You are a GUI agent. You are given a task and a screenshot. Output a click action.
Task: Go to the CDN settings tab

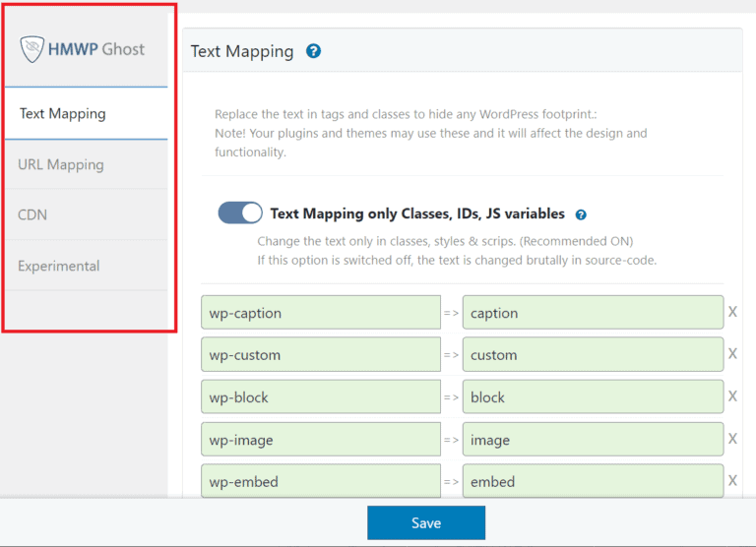pos(32,214)
